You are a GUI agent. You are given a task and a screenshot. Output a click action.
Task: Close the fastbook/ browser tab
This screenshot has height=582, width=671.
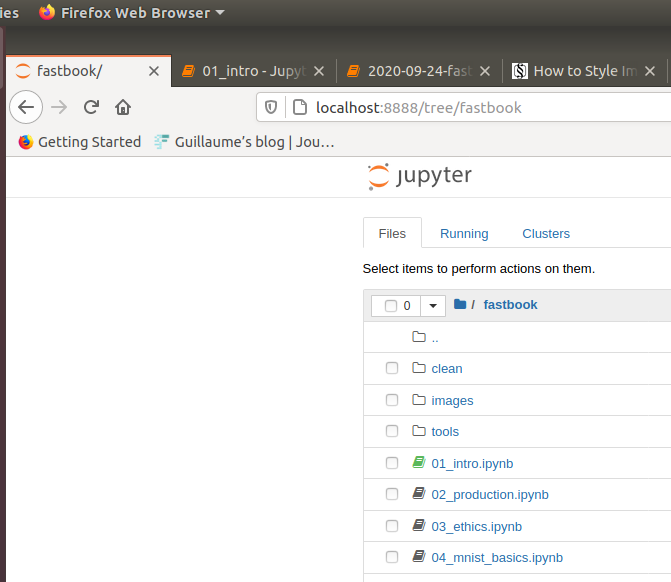click(x=153, y=71)
